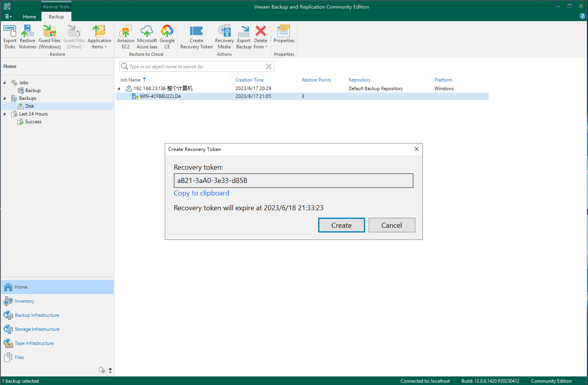Screen dimensions: 588x385
Task: Sort by Creation Time column header
Action: (x=249, y=80)
